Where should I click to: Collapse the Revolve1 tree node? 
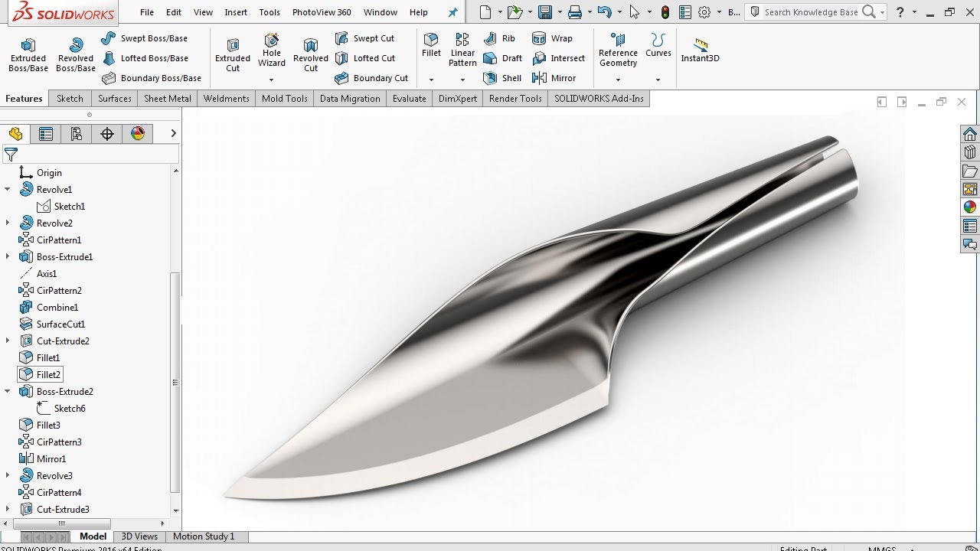tap(8, 189)
